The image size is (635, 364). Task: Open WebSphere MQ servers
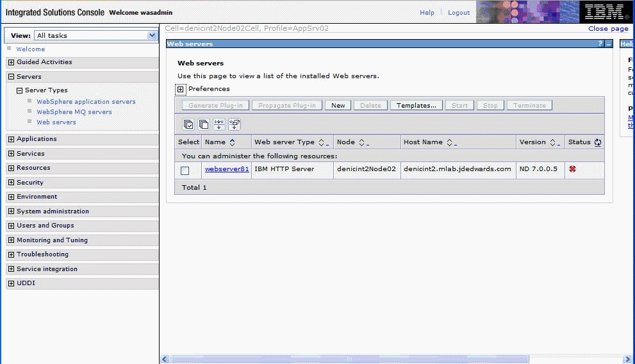(x=74, y=112)
